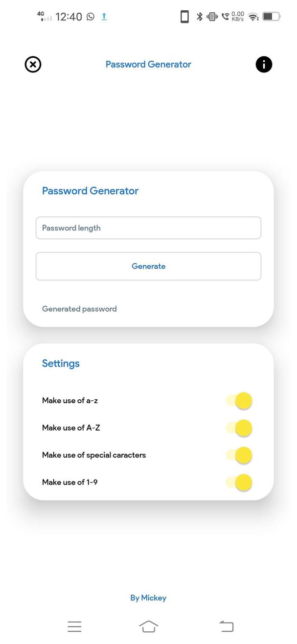The height and width of the screenshot is (644, 297).
Task: Turn off the Make use of 1-9 setting
Action: [x=240, y=482]
